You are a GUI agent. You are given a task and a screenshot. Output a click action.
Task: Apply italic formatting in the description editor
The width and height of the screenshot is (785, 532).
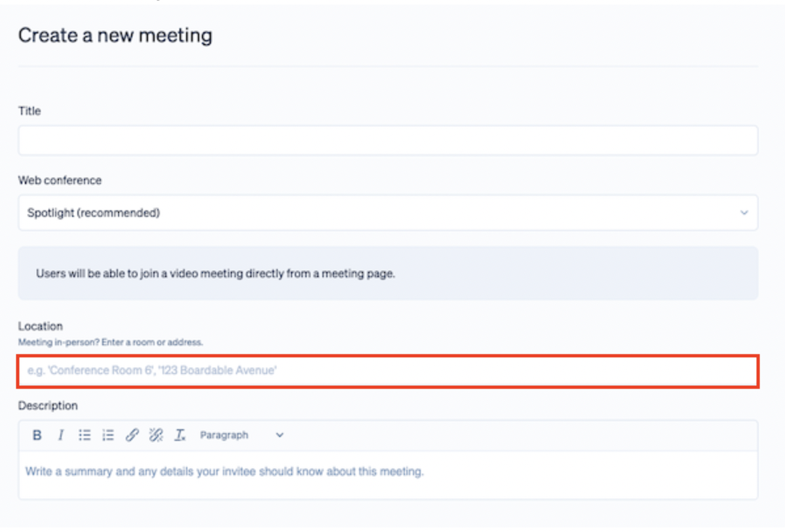point(61,434)
